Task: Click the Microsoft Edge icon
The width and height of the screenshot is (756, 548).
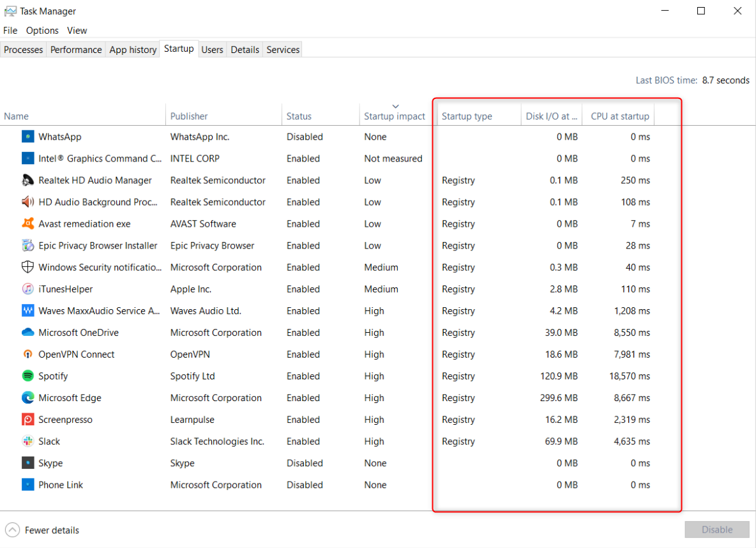Action: (28, 397)
